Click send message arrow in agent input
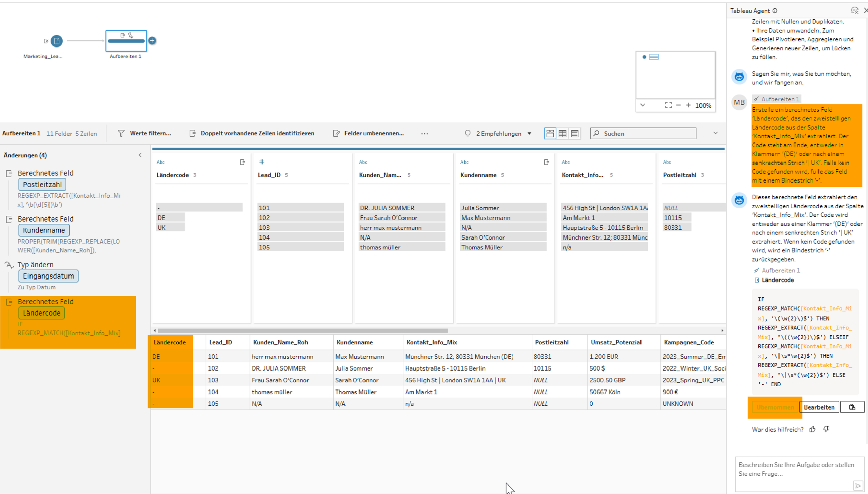This screenshot has width=868, height=494. [858, 486]
